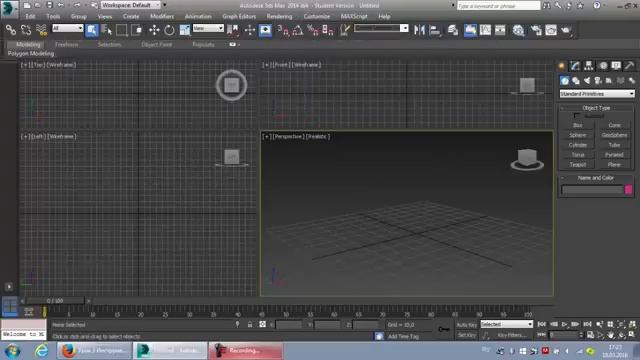Image resolution: width=640 pixels, height=360 pixels.
Task: Toggle Set Key mode
Action: pos(467,335)
